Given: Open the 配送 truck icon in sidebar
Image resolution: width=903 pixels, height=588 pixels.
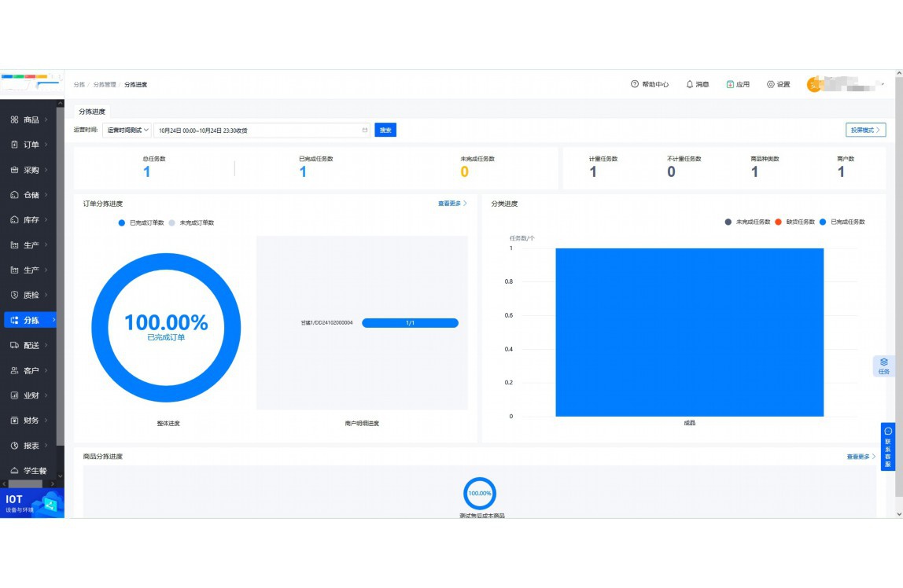Looking at the screenshot, I should tap(15, 345).
